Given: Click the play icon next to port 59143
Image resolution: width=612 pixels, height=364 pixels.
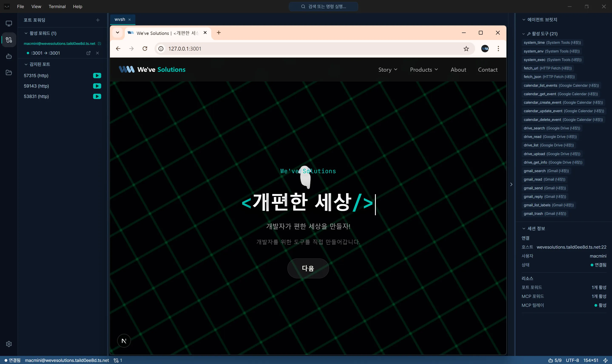Looking at the screenshot, I should click(x=97, y=86).
